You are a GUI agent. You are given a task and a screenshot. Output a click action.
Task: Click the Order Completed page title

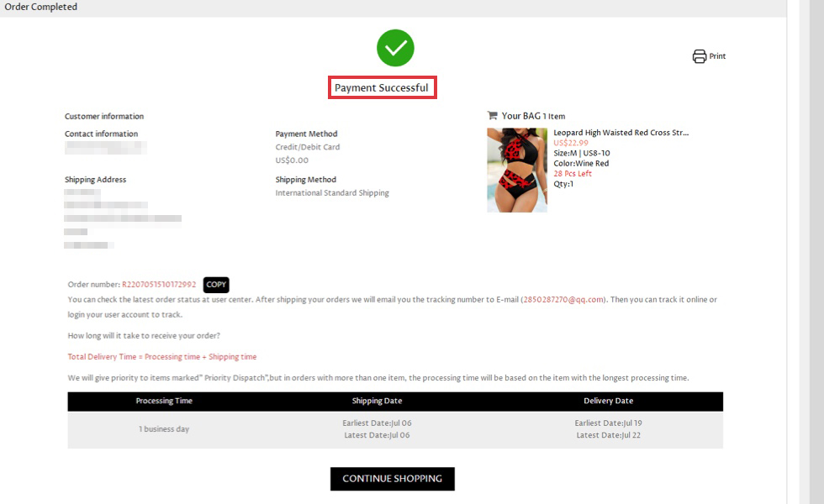[x=40, y=7]
